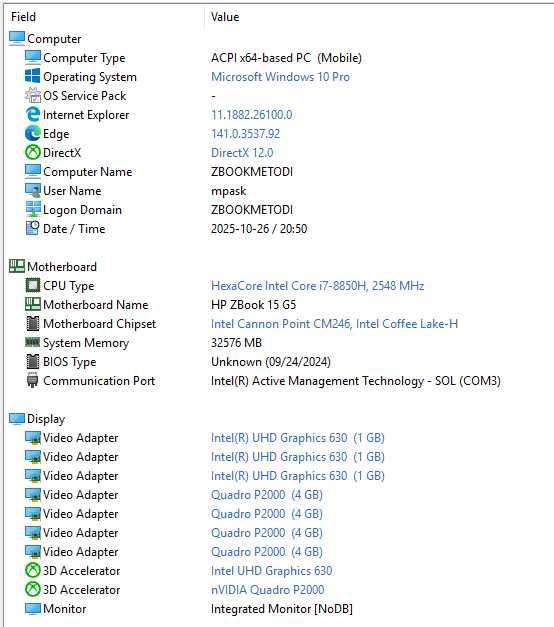Open Internet Explorer version 11.1882.26100.0 link

coord(252,115)
